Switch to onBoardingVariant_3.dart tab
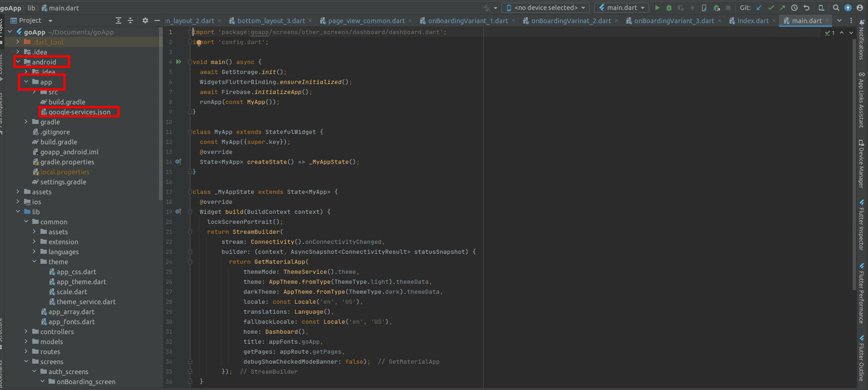The height and width of the screenshot is (390, 868). pos(674,21)
